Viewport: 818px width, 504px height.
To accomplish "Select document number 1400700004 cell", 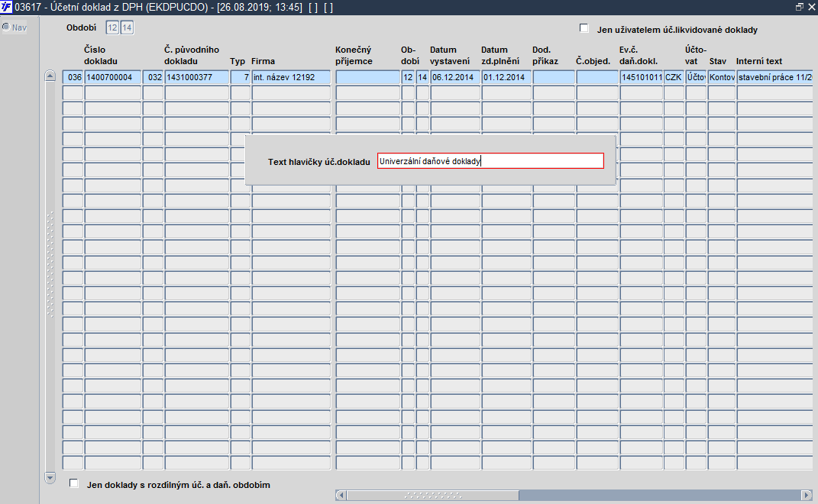I will [x=113, y=77].
